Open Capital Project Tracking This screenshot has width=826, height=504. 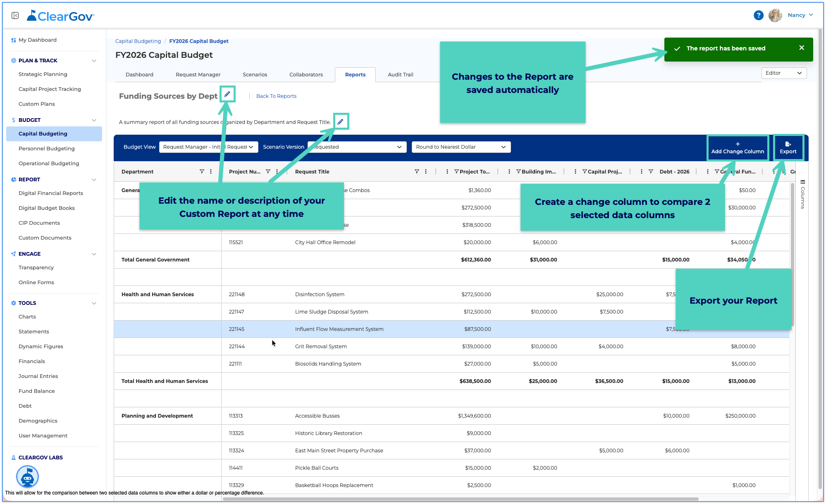pyautogui.click(x=50, y=89)
